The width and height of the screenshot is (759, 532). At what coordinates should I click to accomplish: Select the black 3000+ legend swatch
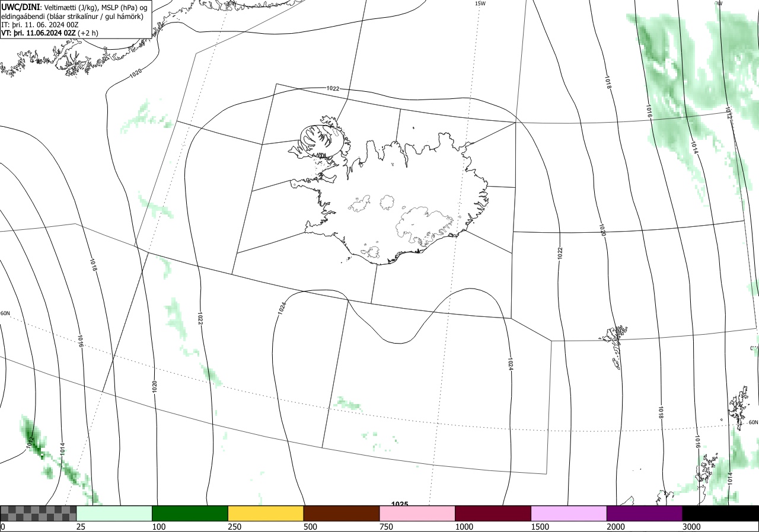(x=720, y=513)
